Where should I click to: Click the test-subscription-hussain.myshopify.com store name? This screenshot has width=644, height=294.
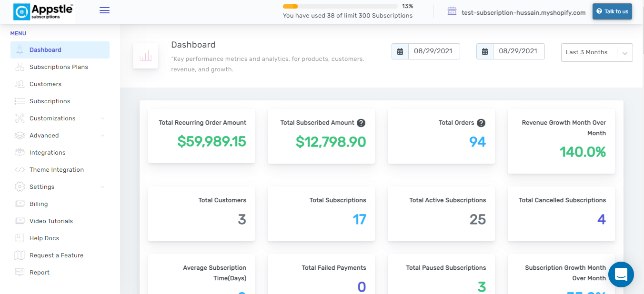523,13
